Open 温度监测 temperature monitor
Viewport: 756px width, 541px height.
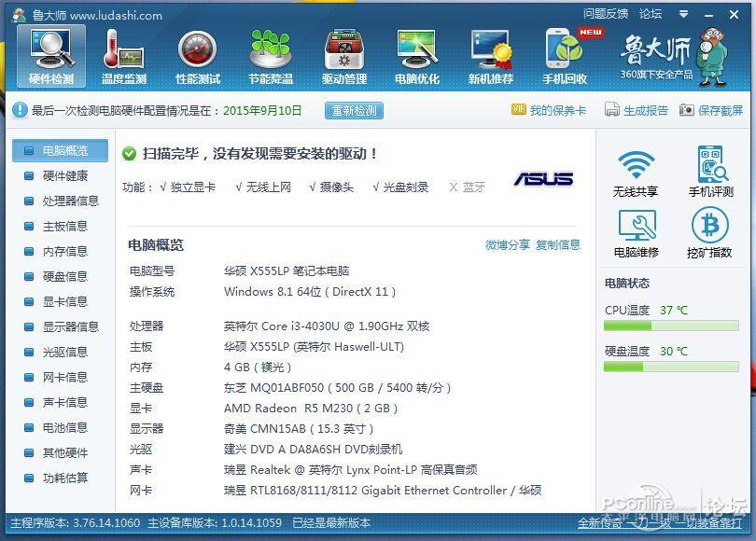pyautogui.click(x=124, y=56)
